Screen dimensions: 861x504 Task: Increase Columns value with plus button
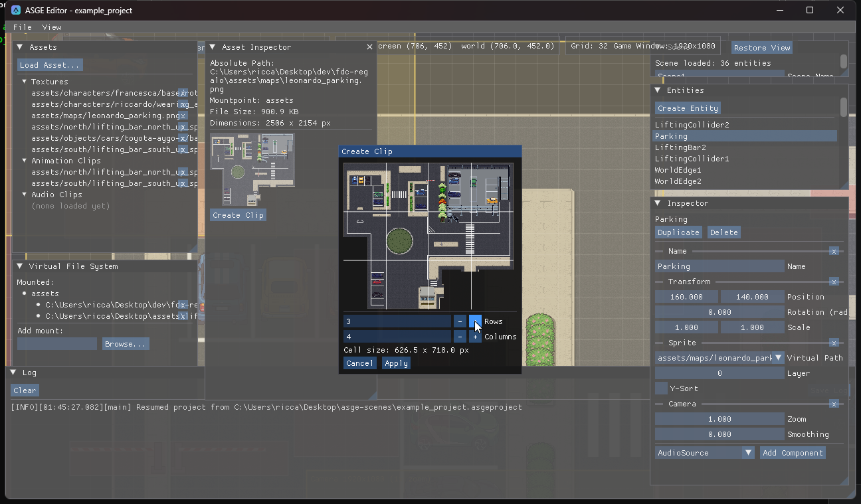click(x=475, y=337)
